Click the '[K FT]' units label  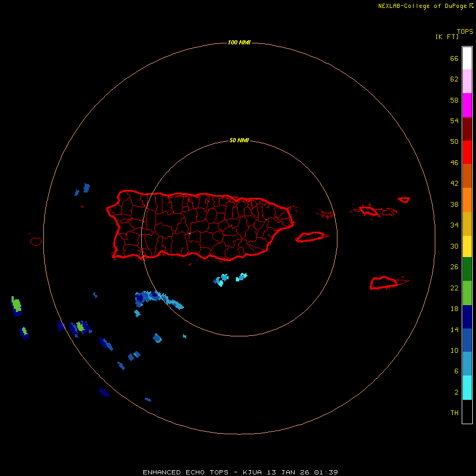click(x=447, y=36)
